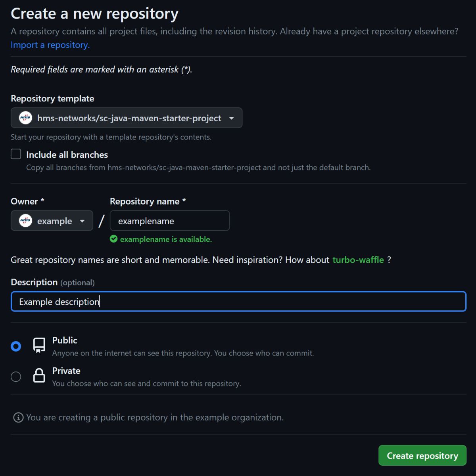Click the owner avatar icon beside example

26,221
